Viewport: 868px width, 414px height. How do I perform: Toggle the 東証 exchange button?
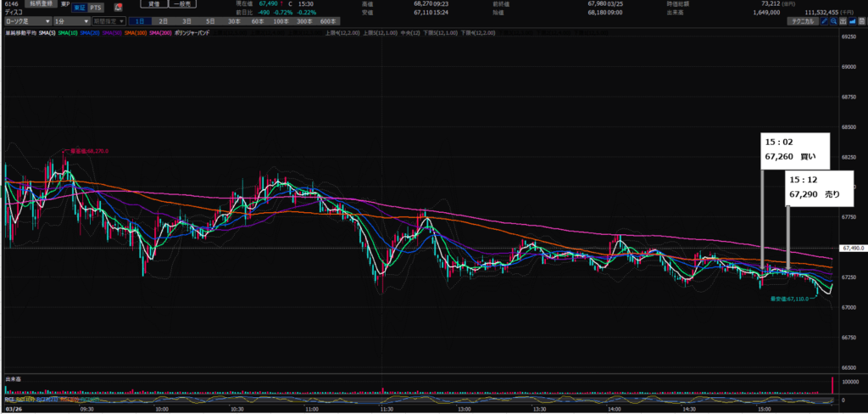click(x=78, y=7)
